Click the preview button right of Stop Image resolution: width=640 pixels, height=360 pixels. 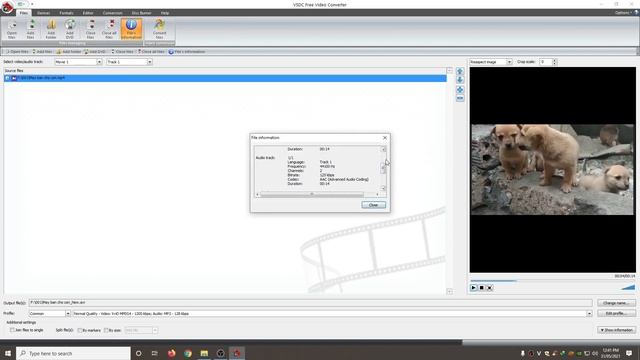tap(490, 288)
